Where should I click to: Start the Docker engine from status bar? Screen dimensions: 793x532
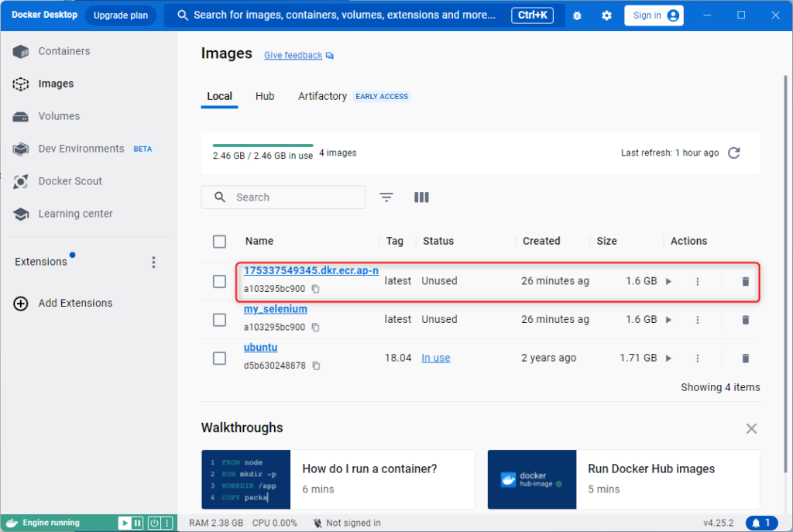click(125, 523)
